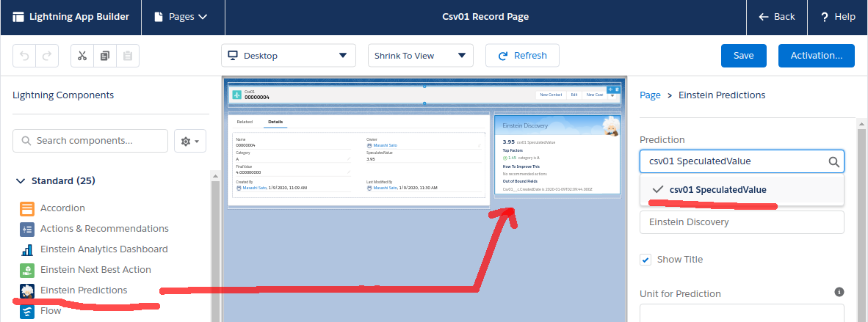Open the Help menu
The height and width of the screenshot is (322, 868).
pyautogui.click(x=838, y=17)
